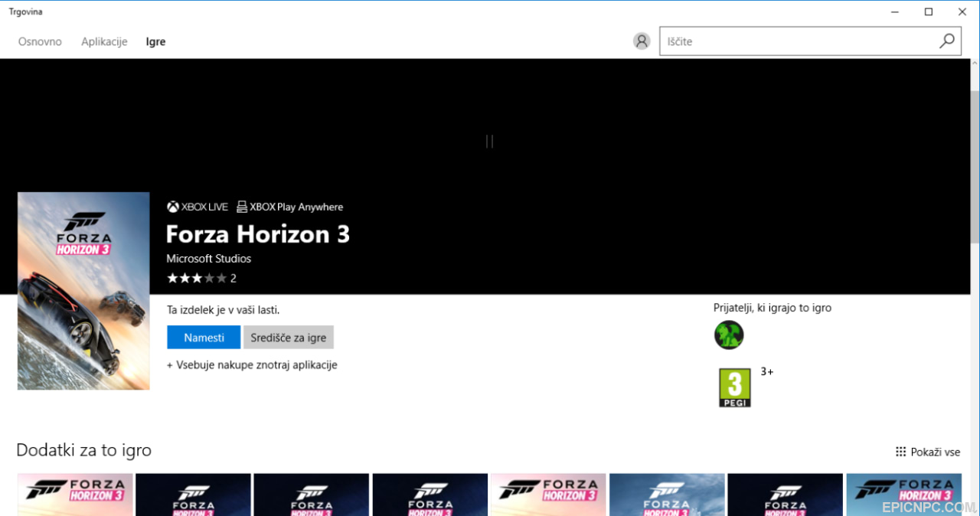The width and height of the screenshot is (980, 516).
Task: Click the Xbox Live logo
Action: click(x=198, y=207)
